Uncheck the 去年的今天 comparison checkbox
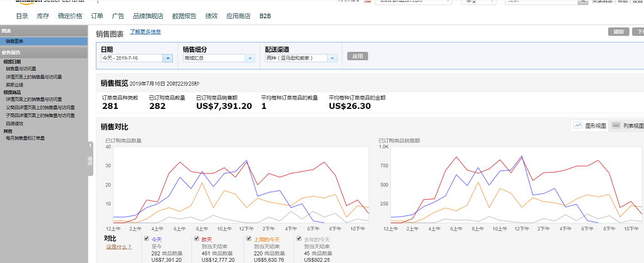 (299, 239)
